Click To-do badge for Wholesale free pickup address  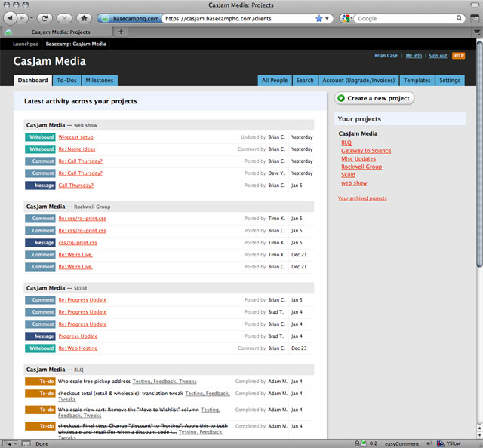[40, 382]
